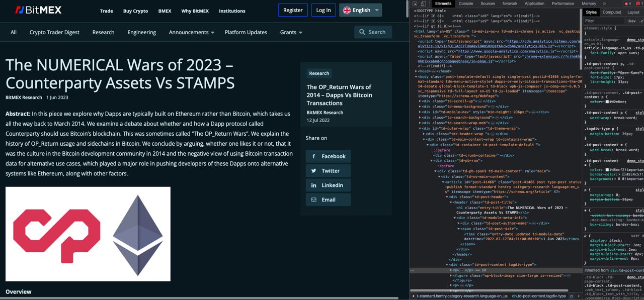
Task: Open the Memory tab
Action: [589, 4]
